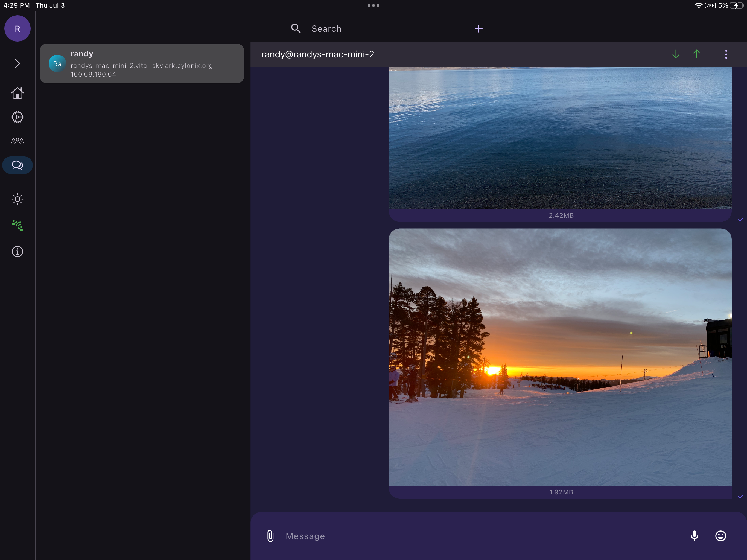Click the plus button to add chat
Screen dimensions: 747x560
click(478, 29)
